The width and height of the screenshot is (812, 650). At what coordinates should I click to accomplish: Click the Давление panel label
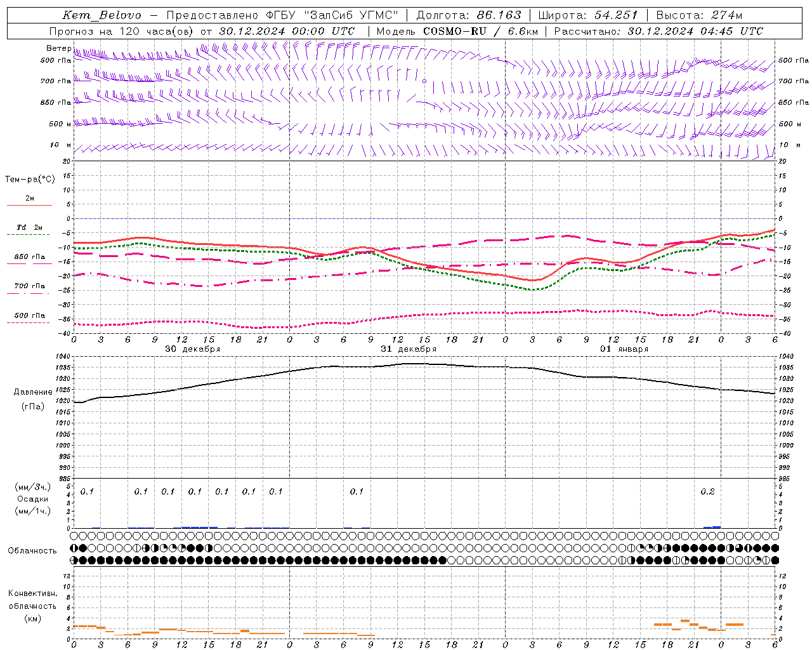click(x=33, y=392)
